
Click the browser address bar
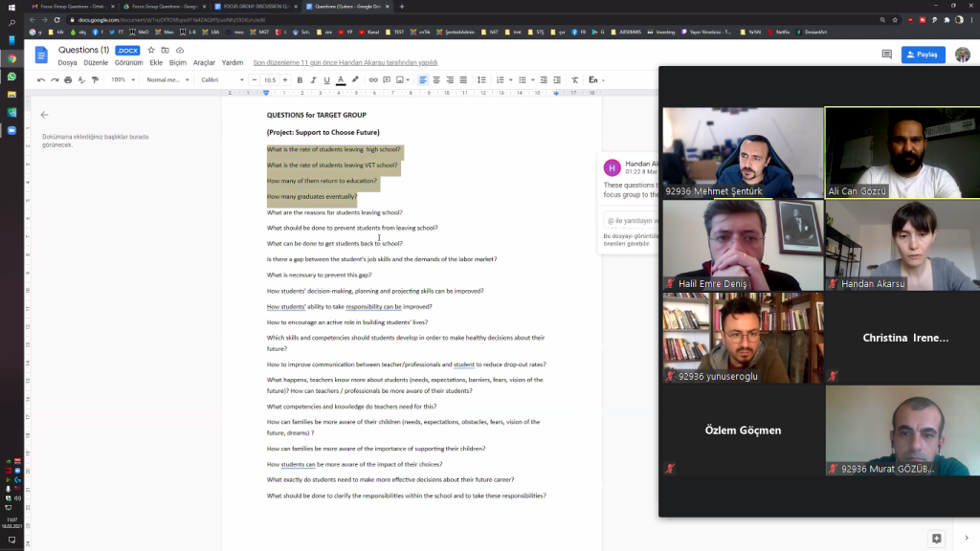(469, 20)
